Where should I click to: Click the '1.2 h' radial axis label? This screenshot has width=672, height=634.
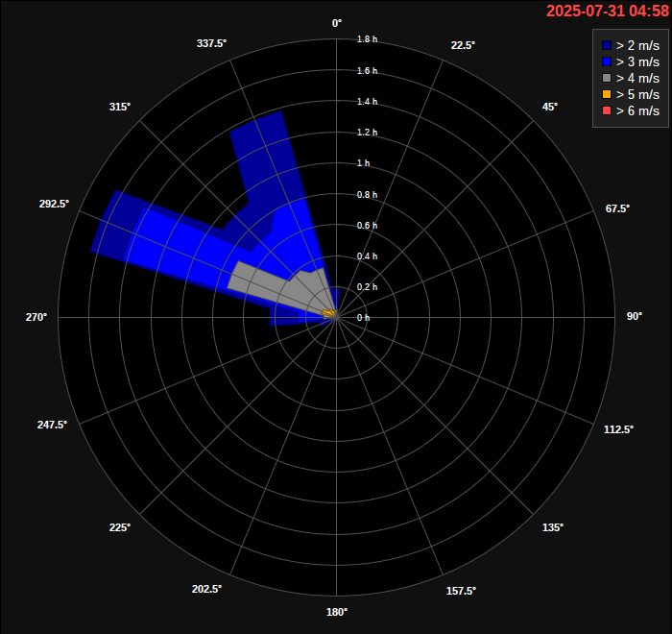click(368, 133)
